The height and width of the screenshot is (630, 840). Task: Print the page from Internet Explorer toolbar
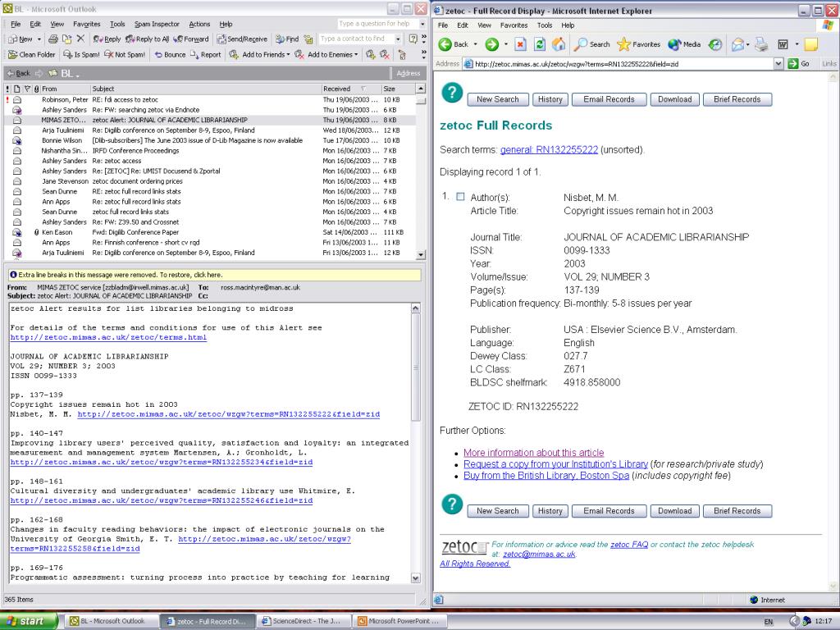761,44
